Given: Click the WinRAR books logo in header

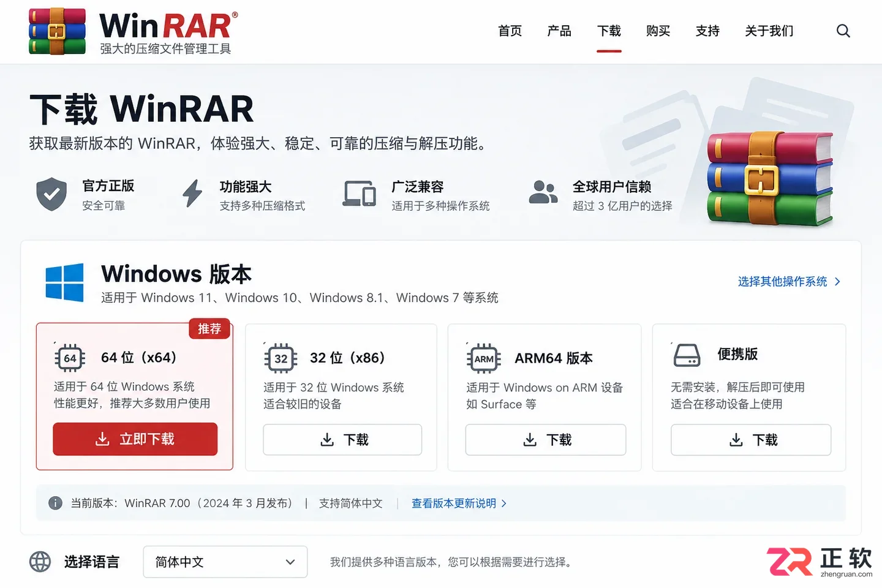Looking at the screenshot, I should (57, 31).
